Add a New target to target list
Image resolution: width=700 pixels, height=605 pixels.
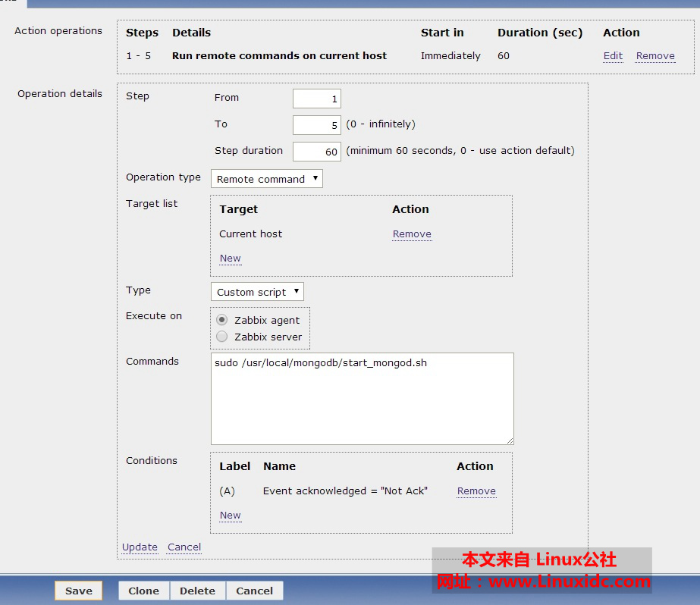click(x=230, y=258)
